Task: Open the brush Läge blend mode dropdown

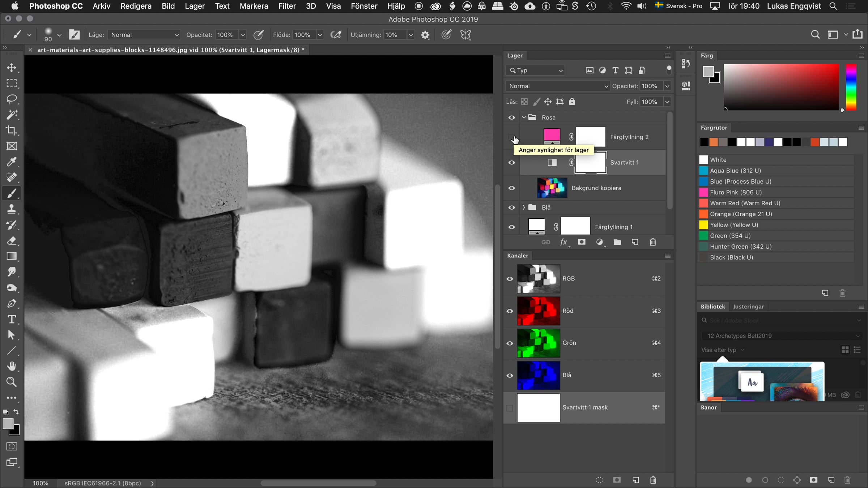Action: tap(144, 35)
